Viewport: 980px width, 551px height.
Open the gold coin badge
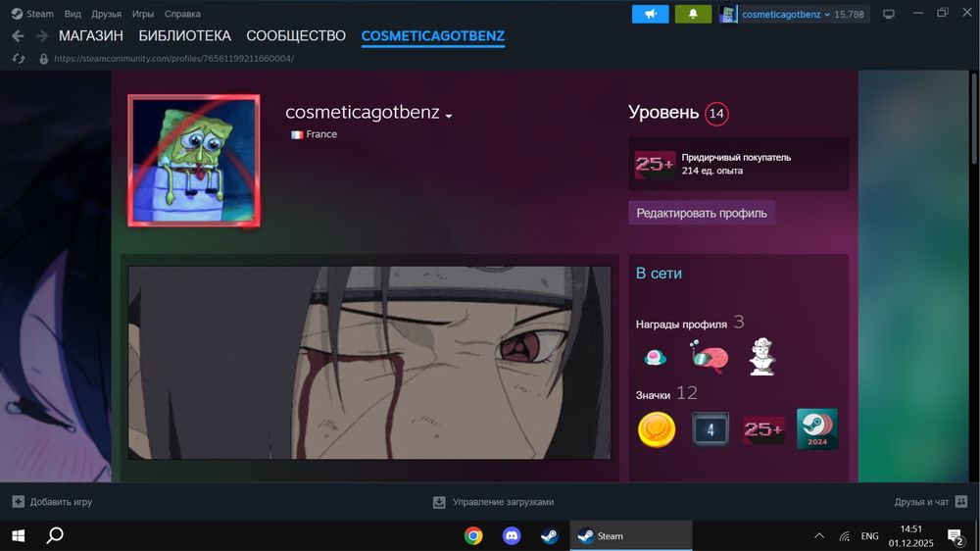tap(657, 429)
